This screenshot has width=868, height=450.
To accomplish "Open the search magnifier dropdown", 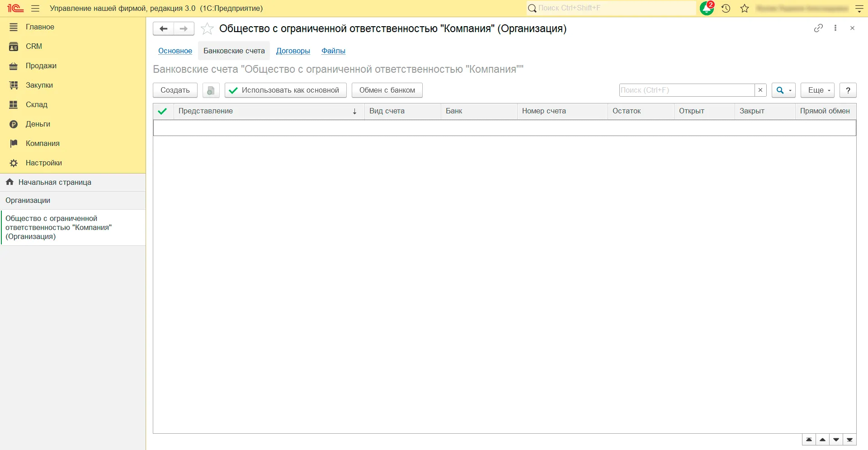I will pos(783,90).
